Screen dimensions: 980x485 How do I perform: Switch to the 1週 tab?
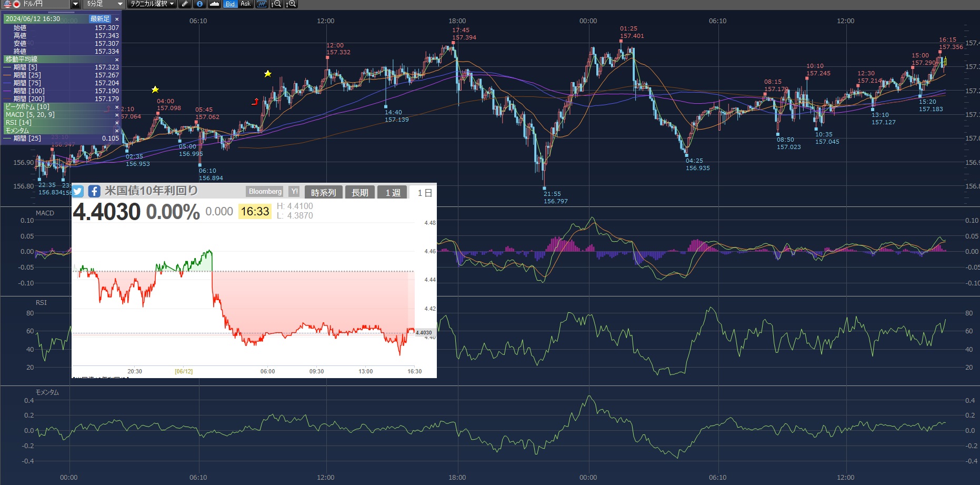pyautogui.click(x=393, y=193)
